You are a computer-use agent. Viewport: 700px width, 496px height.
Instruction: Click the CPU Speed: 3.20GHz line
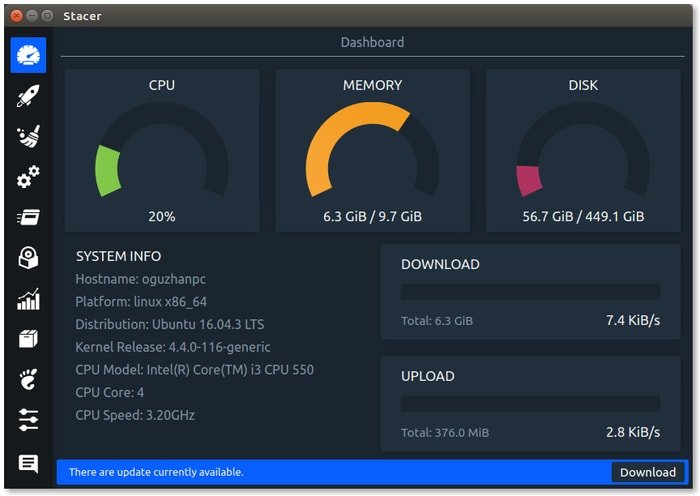(135, 415)
